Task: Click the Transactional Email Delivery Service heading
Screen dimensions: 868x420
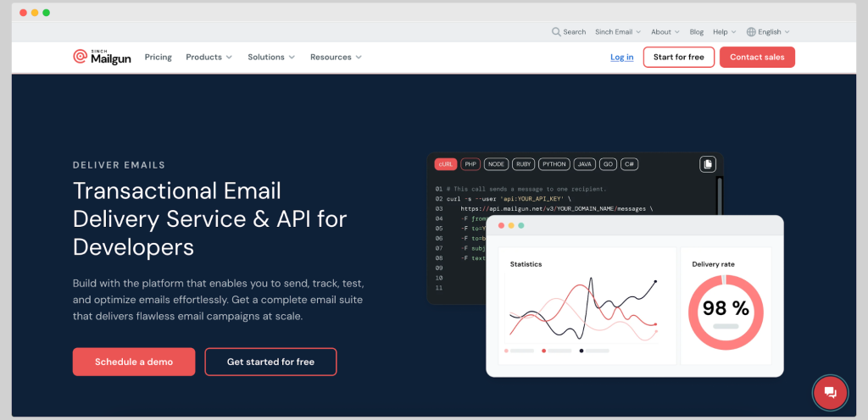Action: click(x=209, y=218)
